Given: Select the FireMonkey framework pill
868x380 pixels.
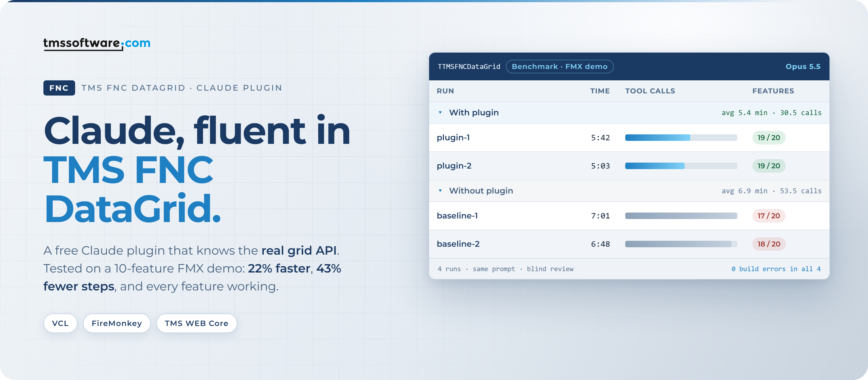Looking at the screenshot, I should [x=117, y=323].
